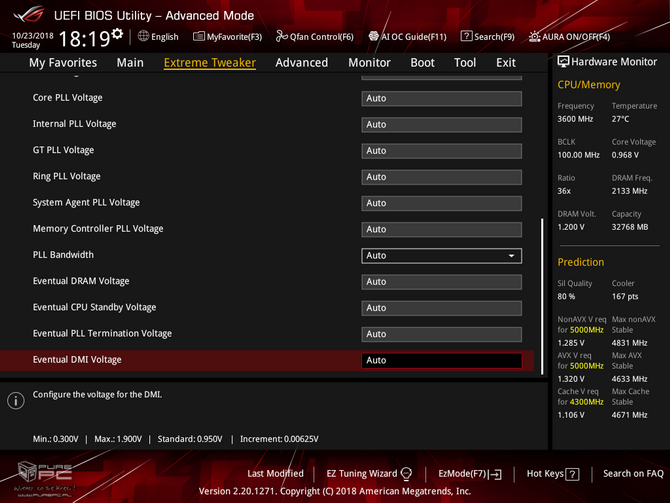Open Search(F9) question icon

point(466,36)
